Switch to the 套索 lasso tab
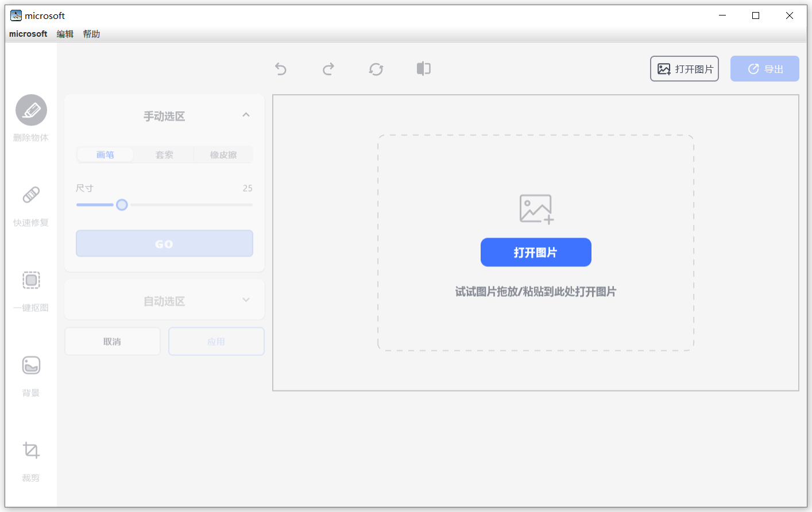Viewport: 812px width, 512px height. (164, 155)
